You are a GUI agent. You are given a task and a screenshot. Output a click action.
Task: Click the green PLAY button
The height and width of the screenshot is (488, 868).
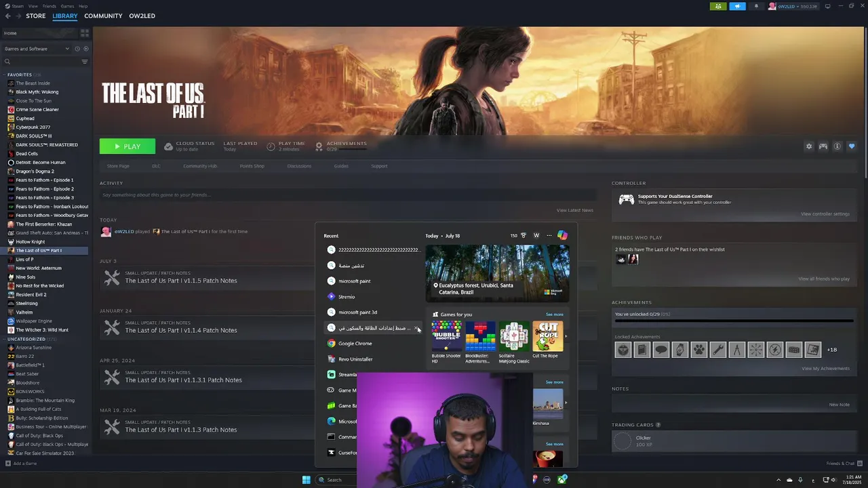(x=127, y=146)
